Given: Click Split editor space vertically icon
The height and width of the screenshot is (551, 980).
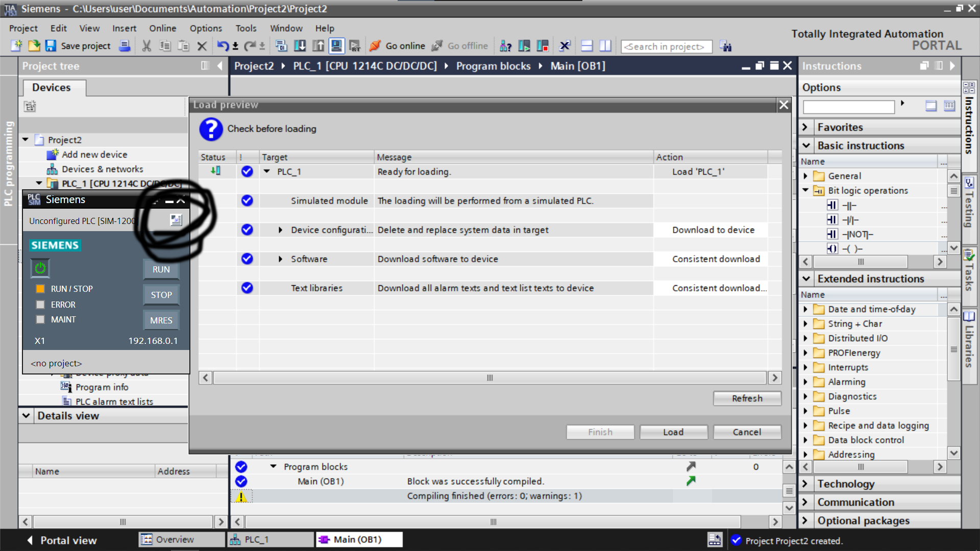Looking at the screenshot, I should coord(605,46).
